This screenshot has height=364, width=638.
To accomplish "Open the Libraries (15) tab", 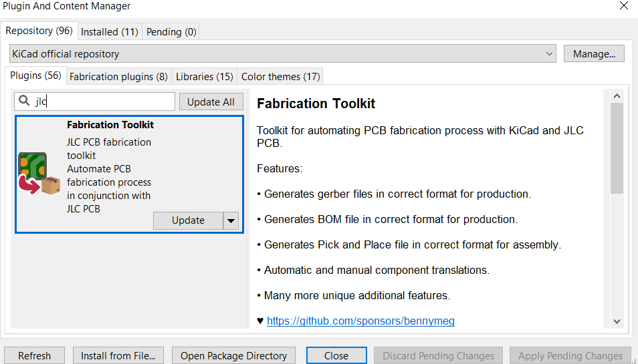I will [204, 76].
